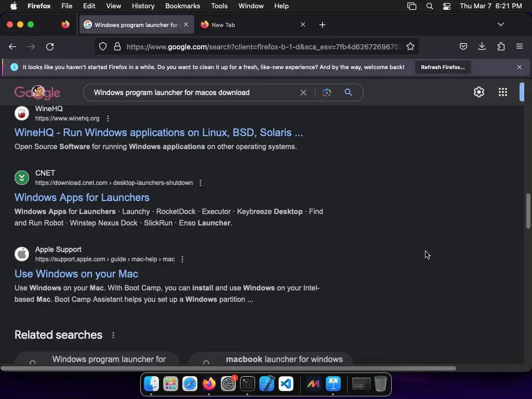Open Firefox application hamburger menu

pyautogui.click(x=520, y=46)
